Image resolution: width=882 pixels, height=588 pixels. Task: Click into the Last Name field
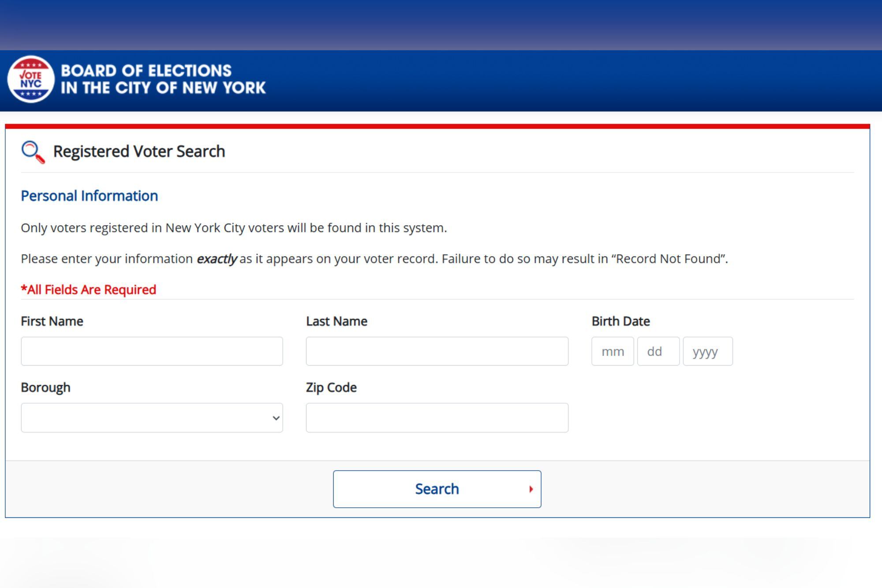(x=437, y=351)
